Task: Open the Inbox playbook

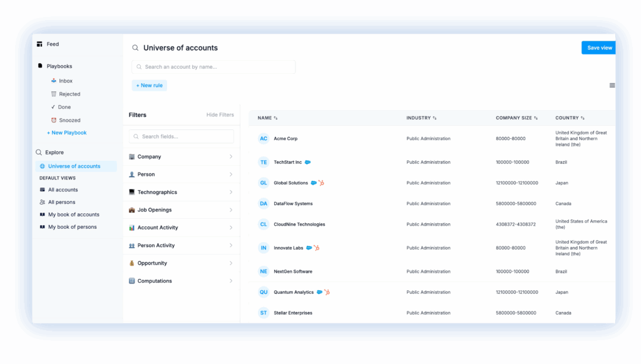Action: pyautogui.click(x=66, y=81)
